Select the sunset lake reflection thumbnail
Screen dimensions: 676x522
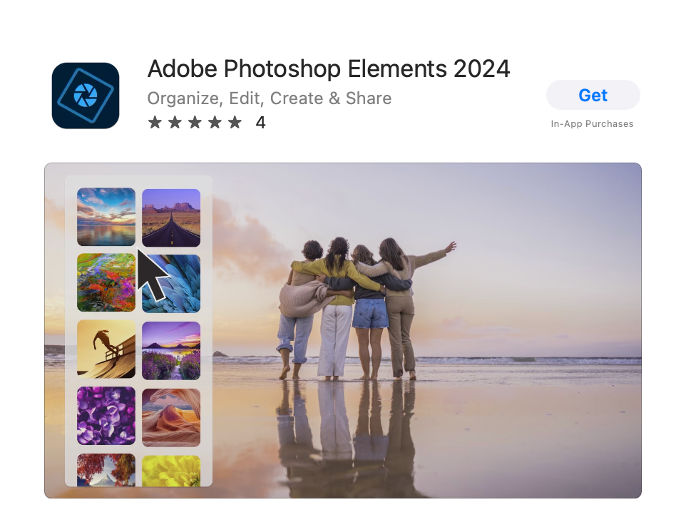(x=106, y=217)
